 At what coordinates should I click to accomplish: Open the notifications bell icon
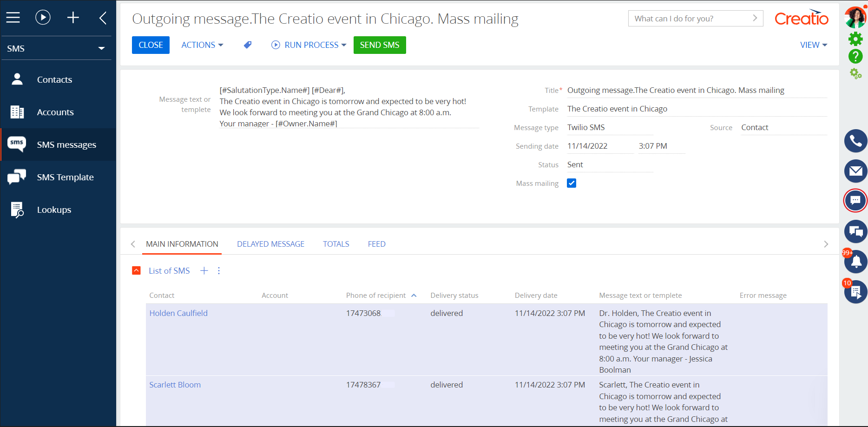point(855,261)
